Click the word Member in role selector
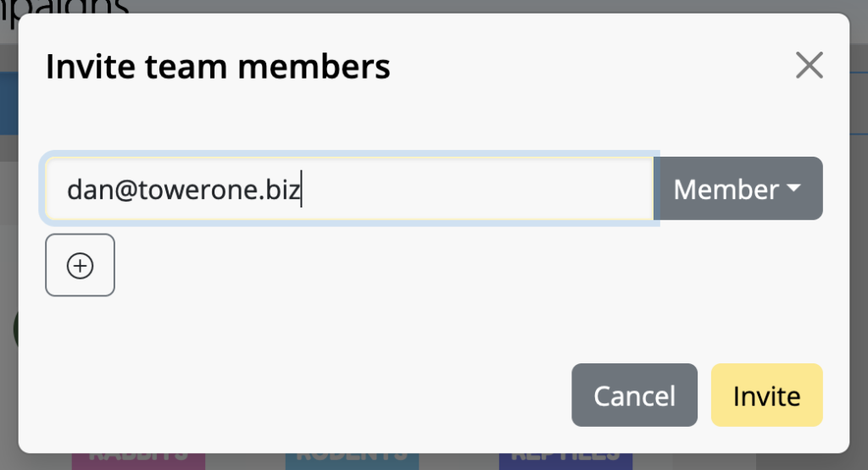The image size is (868, 470). click(726, 190)
